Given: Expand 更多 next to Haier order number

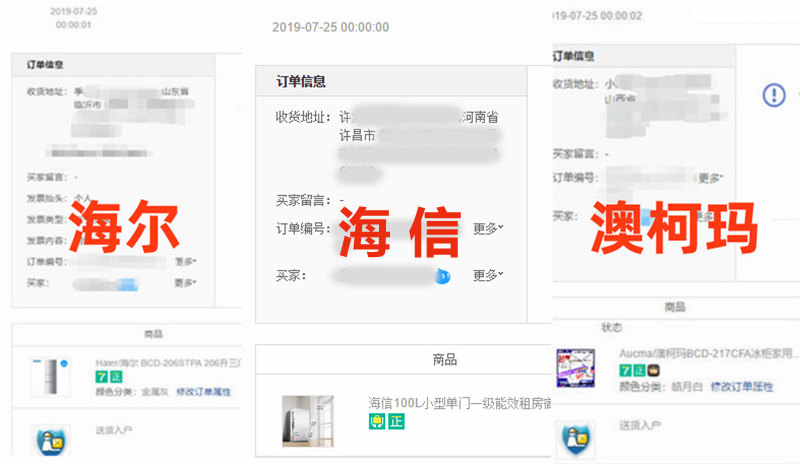Looking at the screenshot, I should coord(185,262).
